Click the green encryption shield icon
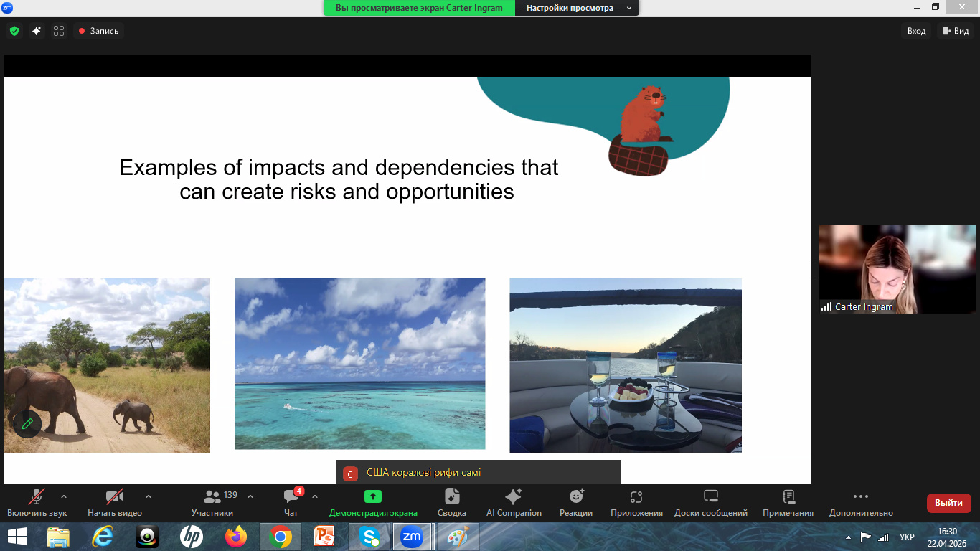This screenshot has width=980, height=551. click(14, 31)
